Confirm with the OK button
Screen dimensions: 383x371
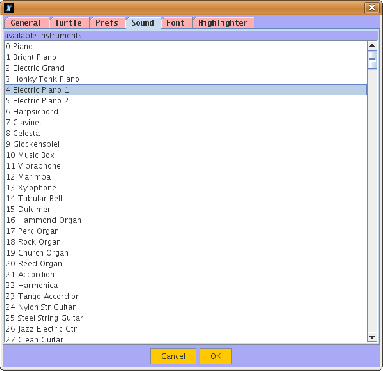tap(216, 356)
